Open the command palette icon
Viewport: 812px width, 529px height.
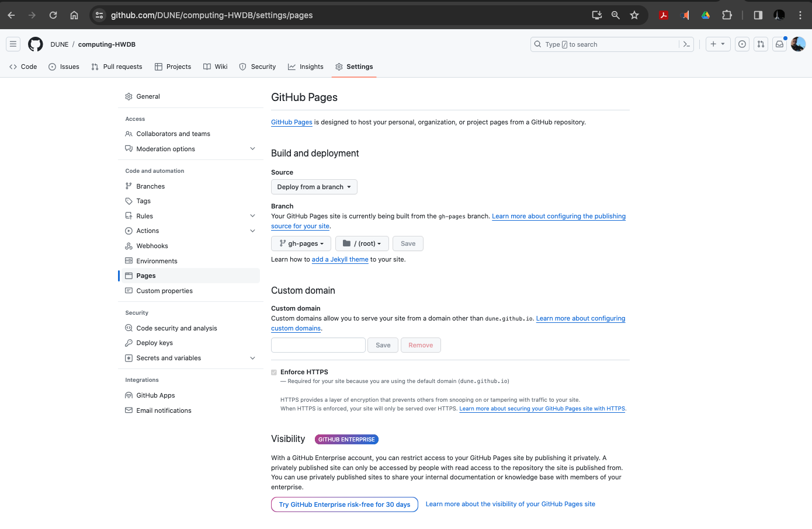point(686,44)
